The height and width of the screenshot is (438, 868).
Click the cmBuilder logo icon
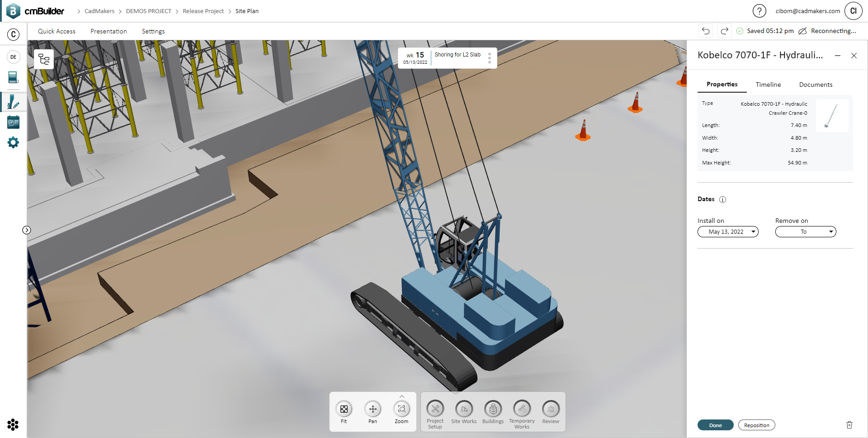click(x=13, y=11)
